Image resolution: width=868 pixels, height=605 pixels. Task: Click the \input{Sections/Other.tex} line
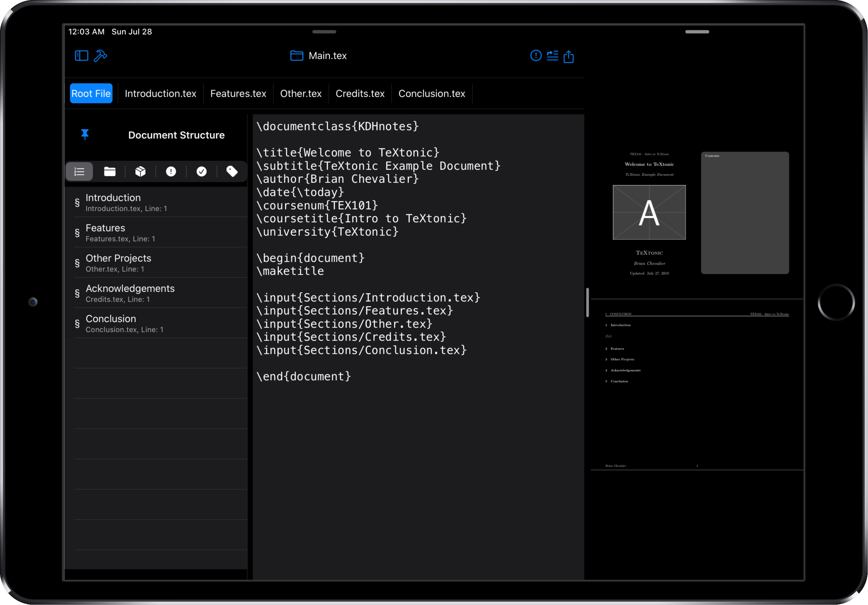click(x=344, y=324)
